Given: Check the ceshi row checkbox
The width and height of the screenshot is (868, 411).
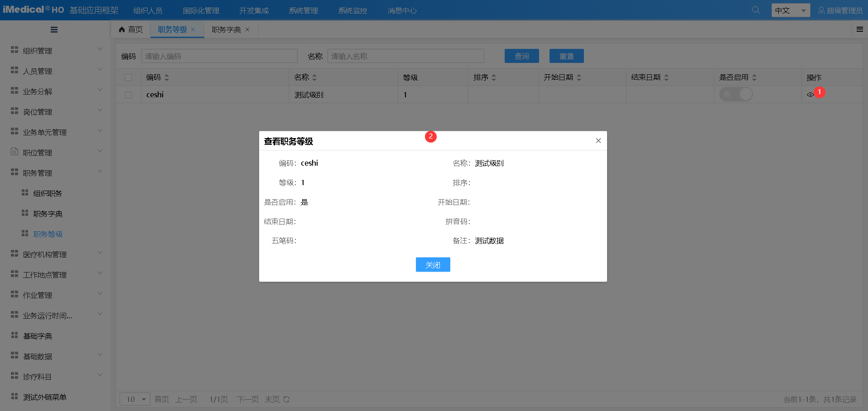Looking at the screenshot, I should [x=129, y=95].
